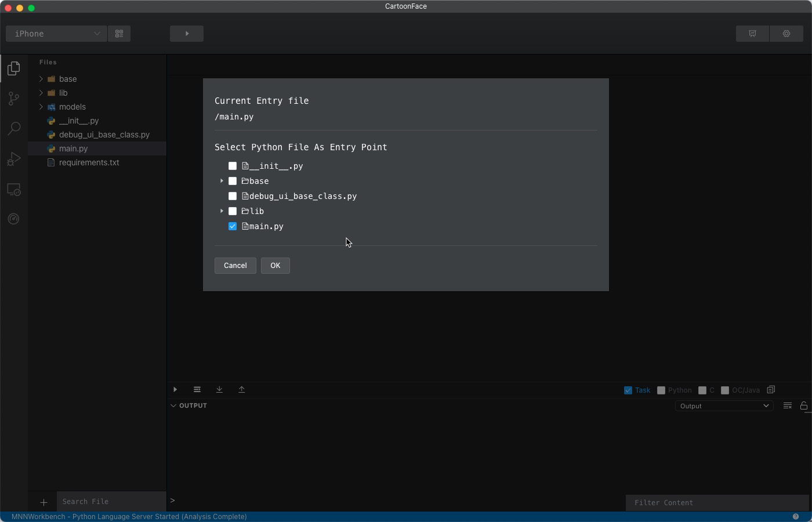Expand base folder triangle in dialog

pos(222,181)
